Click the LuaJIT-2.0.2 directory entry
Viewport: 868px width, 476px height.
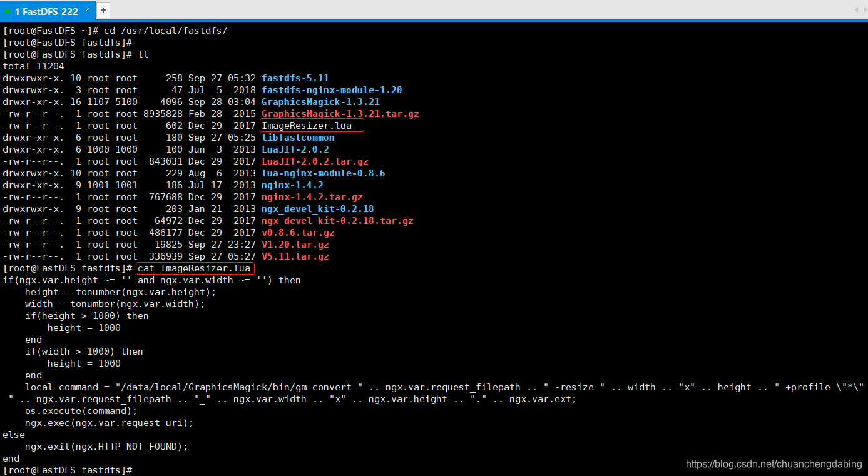click(x=295, y=149)
